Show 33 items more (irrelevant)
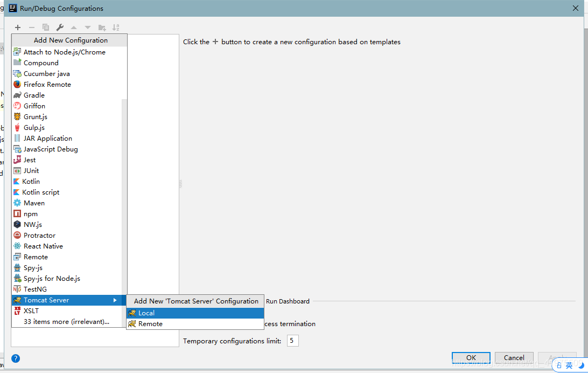588x373 pixels. coord(67,322)
